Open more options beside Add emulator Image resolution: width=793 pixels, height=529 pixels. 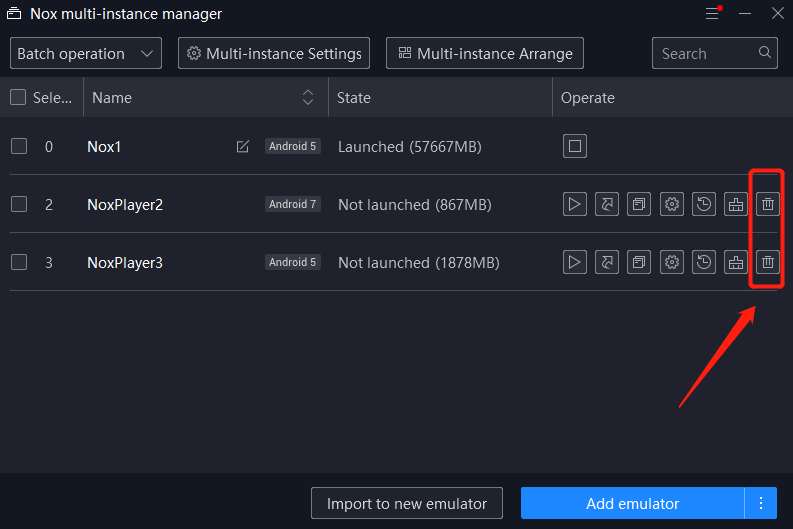coord(761,503)
